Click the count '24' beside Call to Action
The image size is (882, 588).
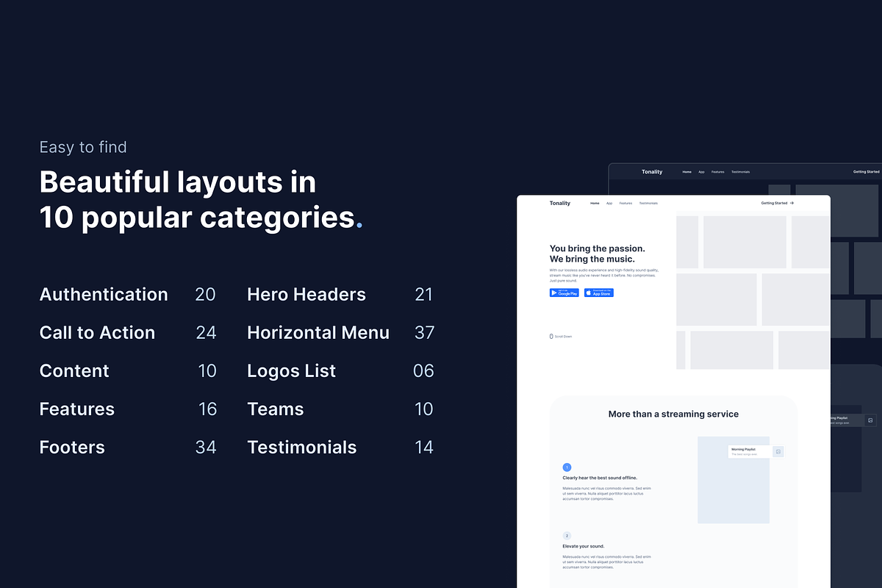coord(206,333)
